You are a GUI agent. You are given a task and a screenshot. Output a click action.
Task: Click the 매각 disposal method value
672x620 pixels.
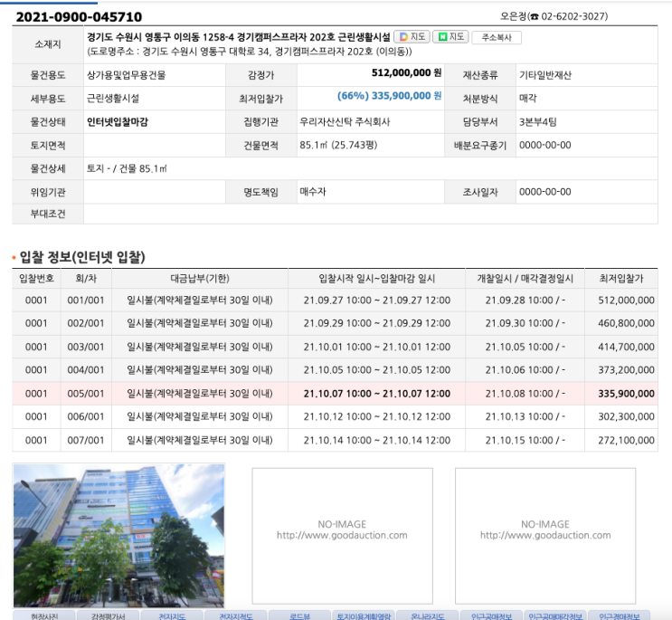(527, 98)
